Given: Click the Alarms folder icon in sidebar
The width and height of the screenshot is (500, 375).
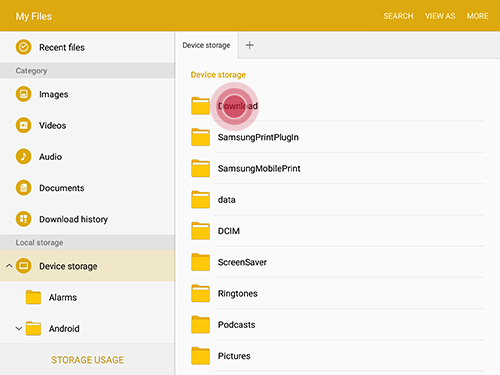Looking at the screenshot, I should click(x=33, y=297).
